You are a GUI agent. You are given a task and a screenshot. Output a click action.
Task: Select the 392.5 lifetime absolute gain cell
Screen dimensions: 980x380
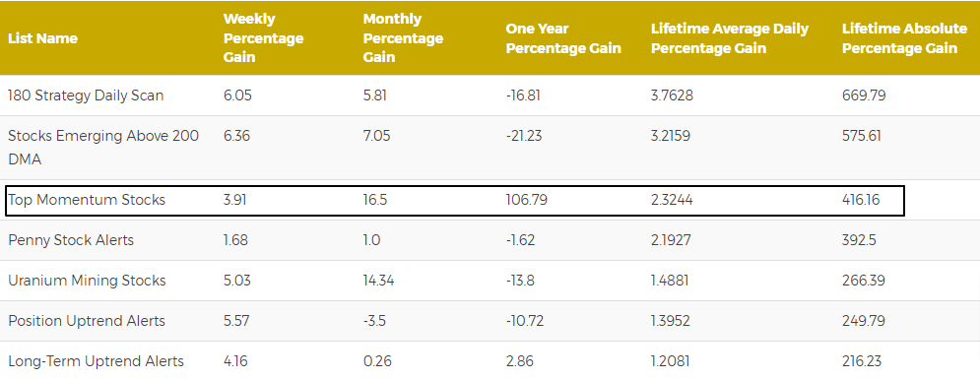point(859,240)
